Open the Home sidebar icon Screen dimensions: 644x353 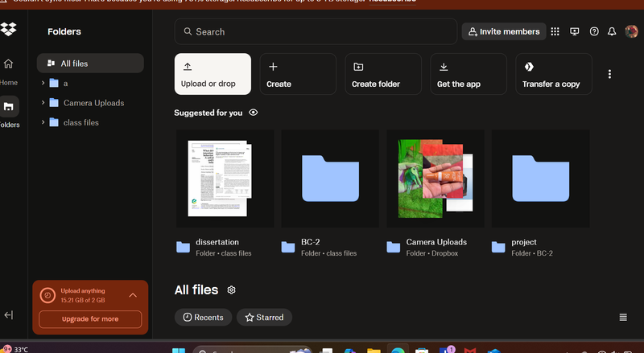9,64
